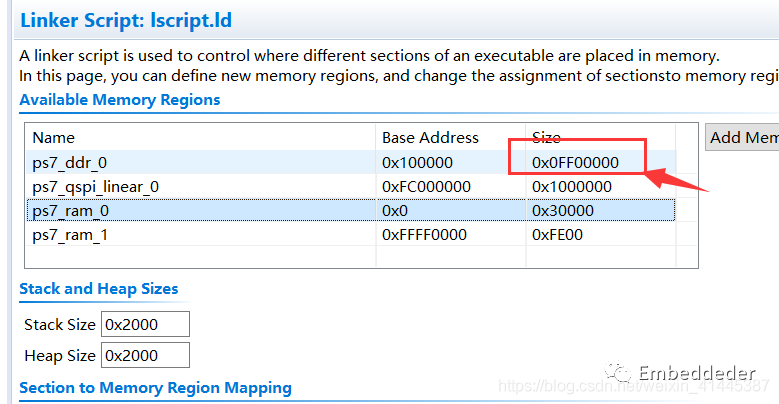Screen dimensions: 779x404
Task: Click the empty row below ps7_ram_1
Action: (350, 257)
